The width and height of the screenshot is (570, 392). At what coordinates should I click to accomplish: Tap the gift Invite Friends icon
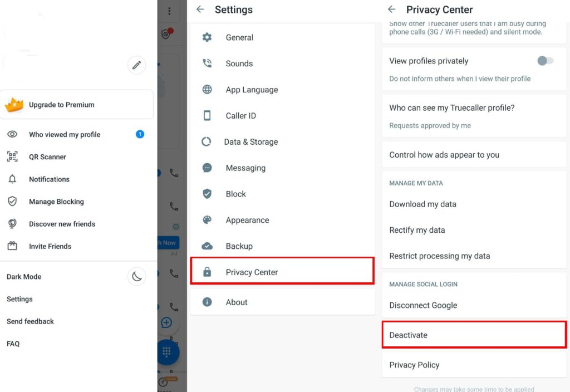click(x=12, y=246)
